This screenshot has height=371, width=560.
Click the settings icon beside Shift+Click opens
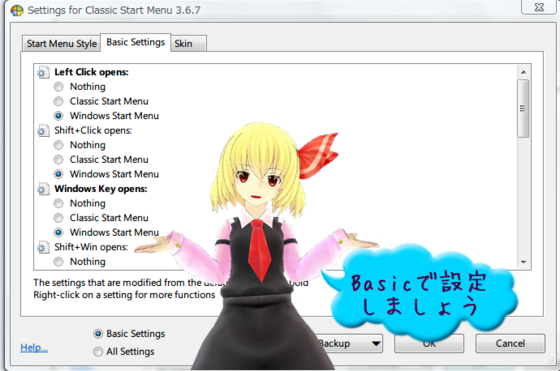[x=43, y=131]
